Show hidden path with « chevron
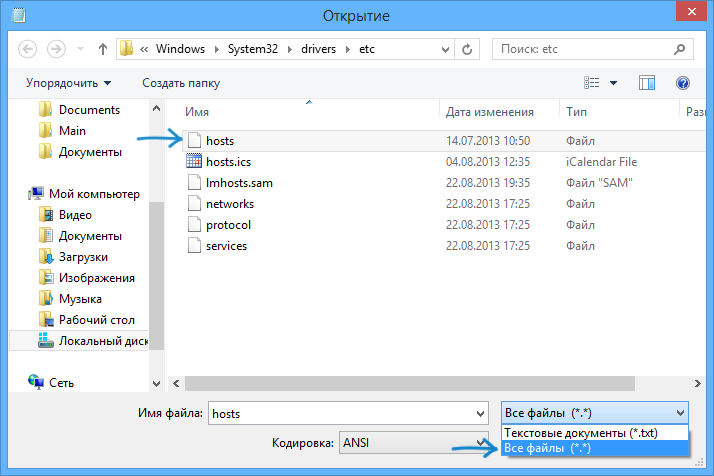This screenshot has width=714, height=476. point(144,49)
